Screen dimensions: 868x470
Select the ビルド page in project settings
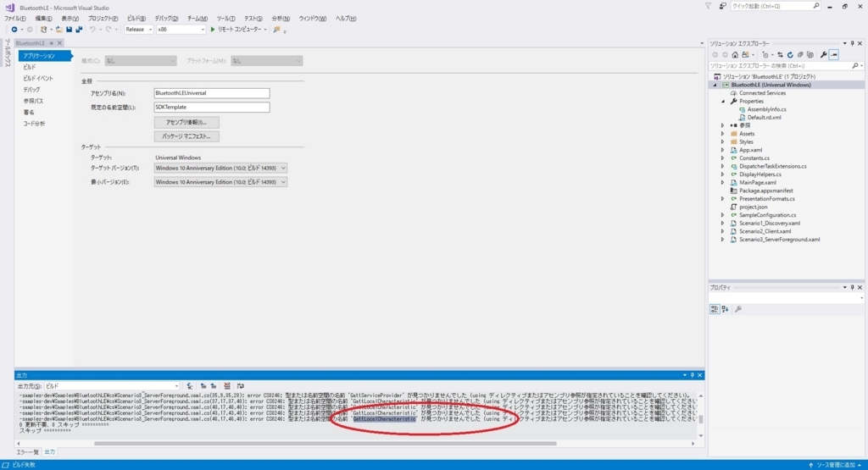pyautogui.click(x=30, y=67)
